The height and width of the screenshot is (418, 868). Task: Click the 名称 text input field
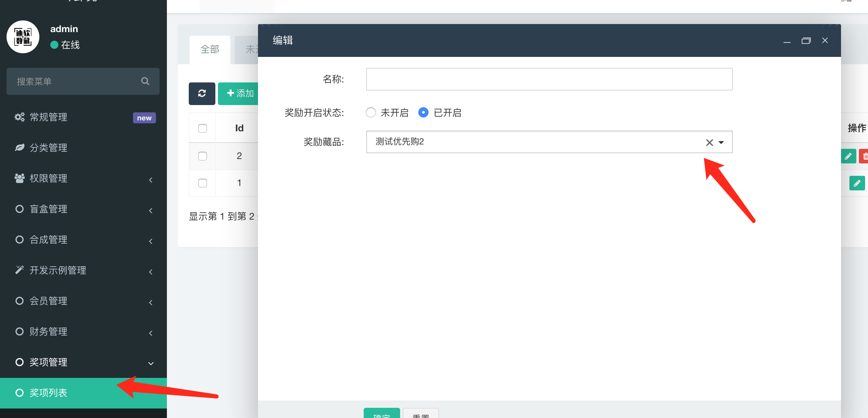[x=549, y=79]
